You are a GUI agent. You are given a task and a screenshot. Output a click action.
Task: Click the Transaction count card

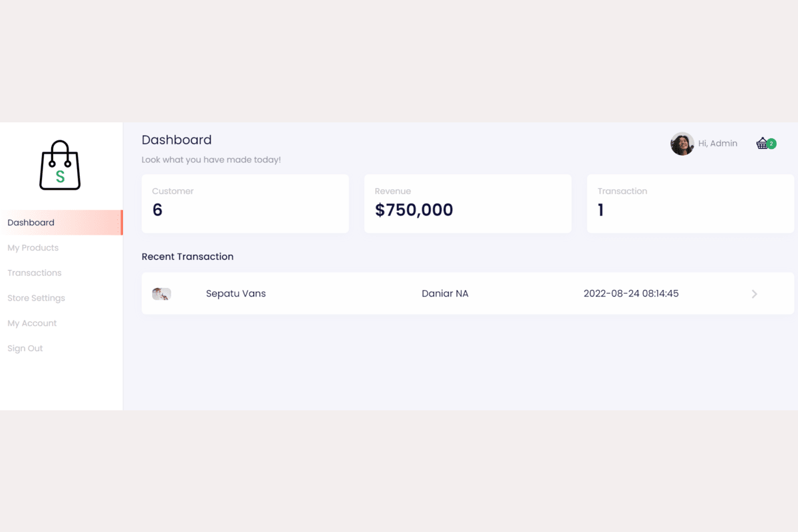click(x=690, y=203)
